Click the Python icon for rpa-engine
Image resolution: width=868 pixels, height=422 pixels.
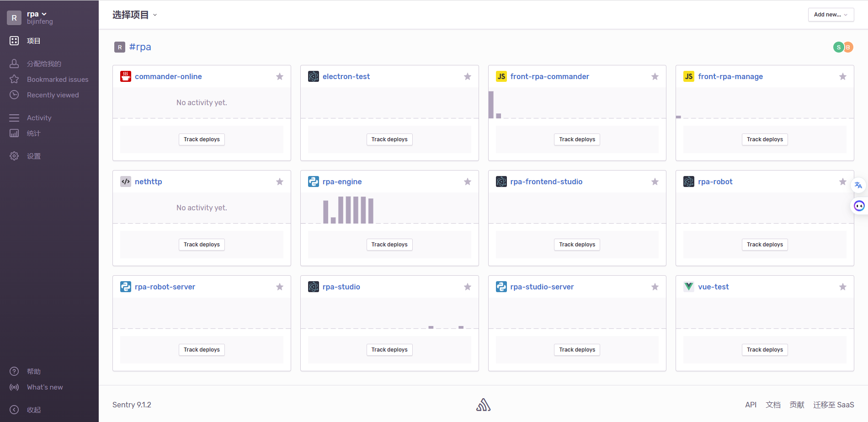314,182
